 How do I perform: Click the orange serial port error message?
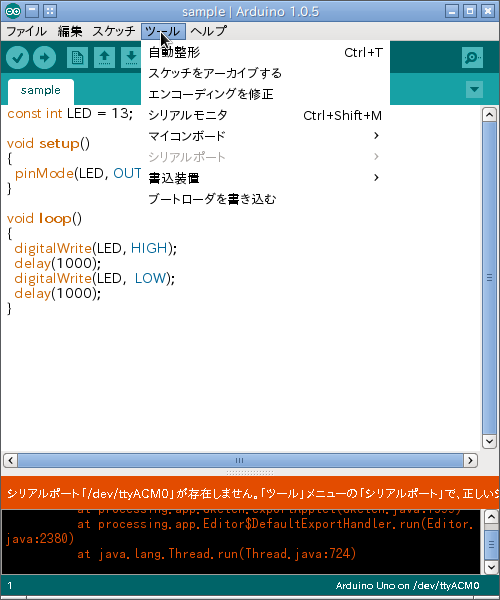tap(250, 493)
